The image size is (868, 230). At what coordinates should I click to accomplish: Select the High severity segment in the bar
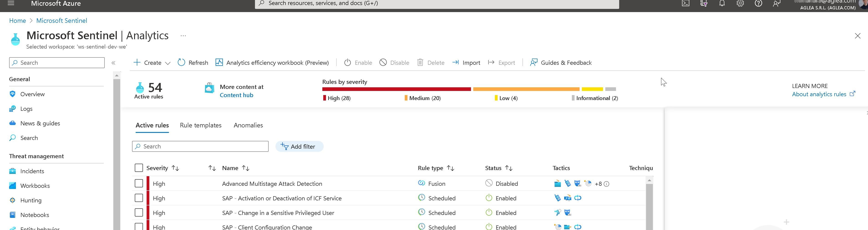396,89
